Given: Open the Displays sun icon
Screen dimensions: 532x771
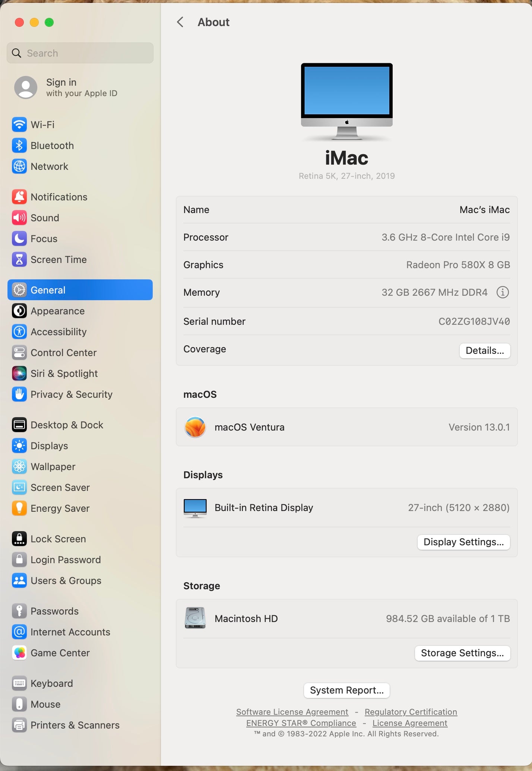Looking at the screenshot, I should click(19, 446).
